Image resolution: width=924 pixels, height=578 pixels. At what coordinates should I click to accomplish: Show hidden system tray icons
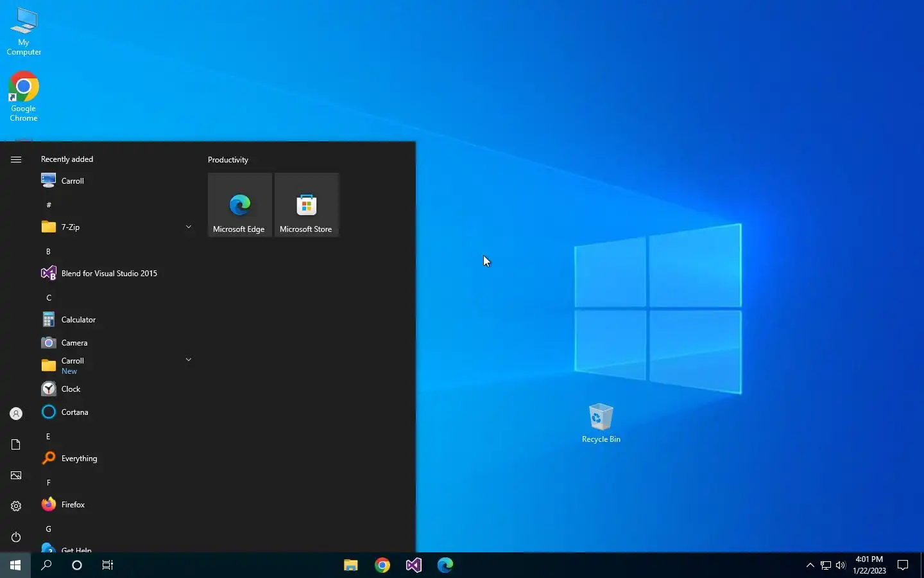coord(810,565)
